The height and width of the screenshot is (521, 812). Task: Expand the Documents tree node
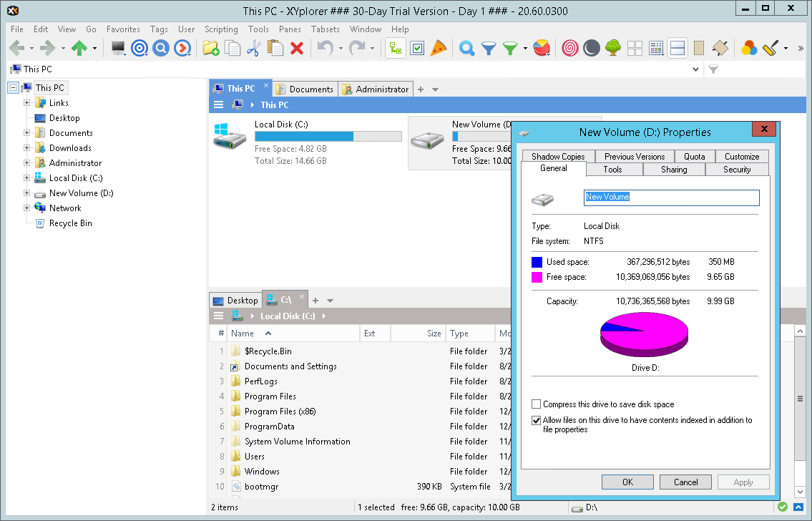coord(26,132)
